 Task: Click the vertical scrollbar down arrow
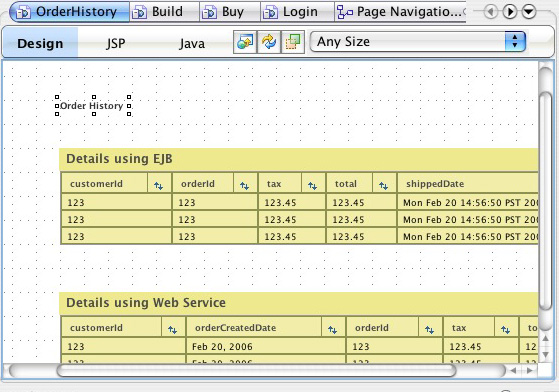click(x=545, y=354)
